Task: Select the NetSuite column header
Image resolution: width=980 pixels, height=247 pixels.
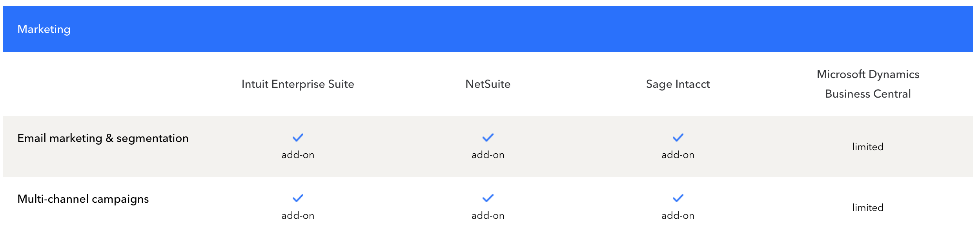Action: 488,84
